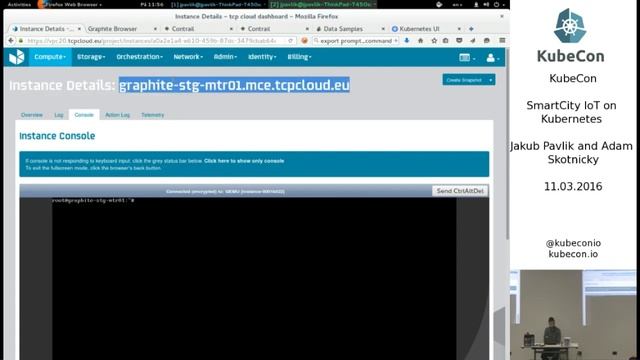640x360 pixels.
Task: Open the Firefox hamburger menu
Action: 502,41
